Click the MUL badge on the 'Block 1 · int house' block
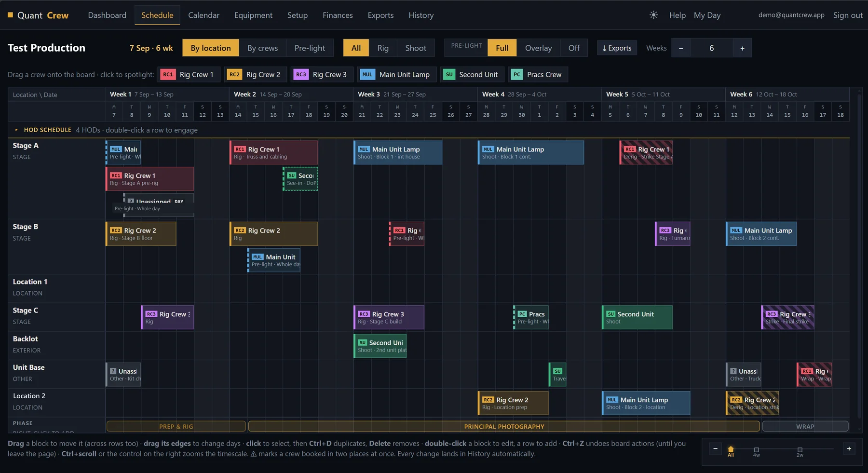 (x=364, y=149)
